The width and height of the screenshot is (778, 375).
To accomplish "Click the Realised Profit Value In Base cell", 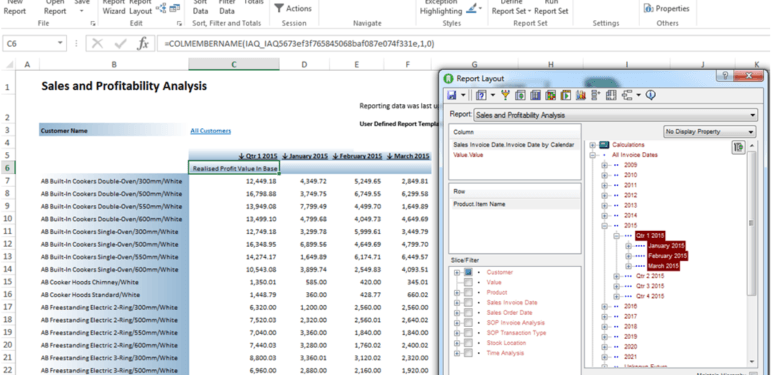I will (x=234, y=169).
